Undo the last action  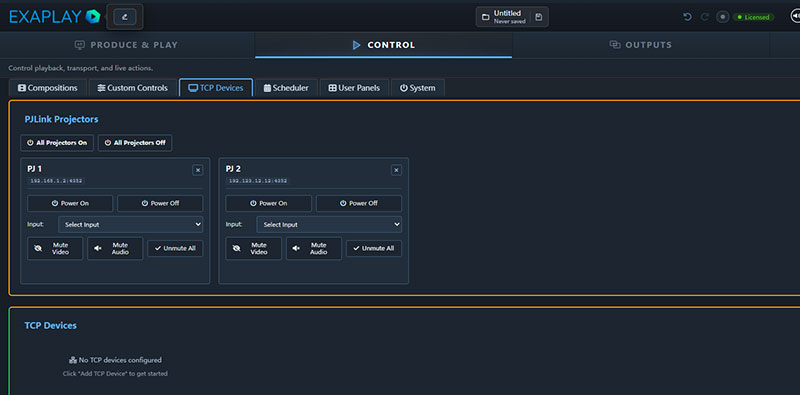click(687, 17)
